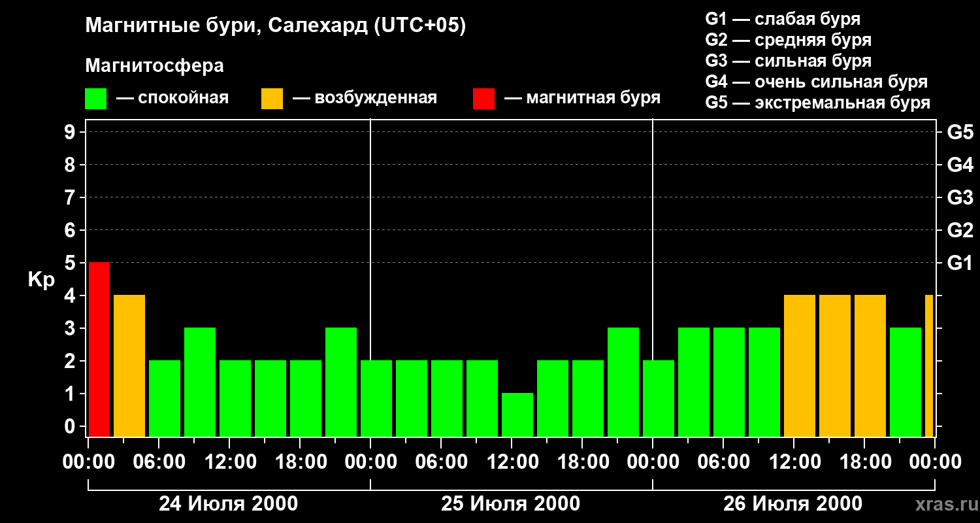
Task: Click the 25 July 00:00–03:00 green bar
Action: (x=376, y=398)
